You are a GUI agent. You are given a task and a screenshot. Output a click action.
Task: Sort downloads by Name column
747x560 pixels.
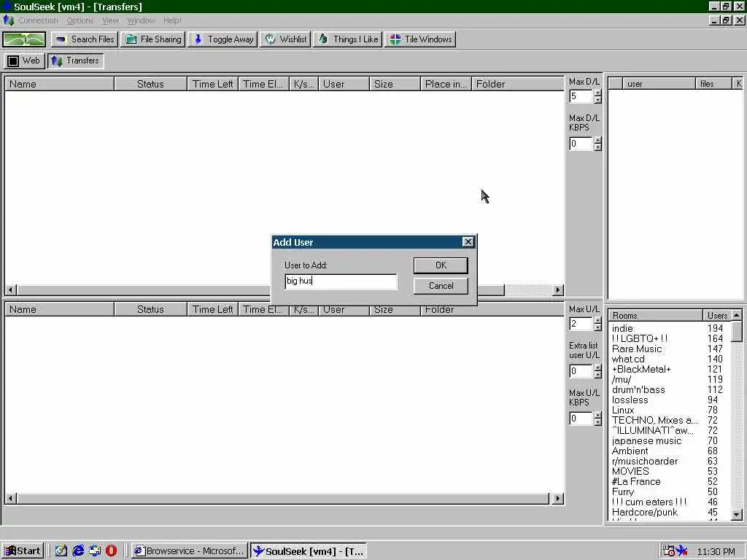pos(60,84)
